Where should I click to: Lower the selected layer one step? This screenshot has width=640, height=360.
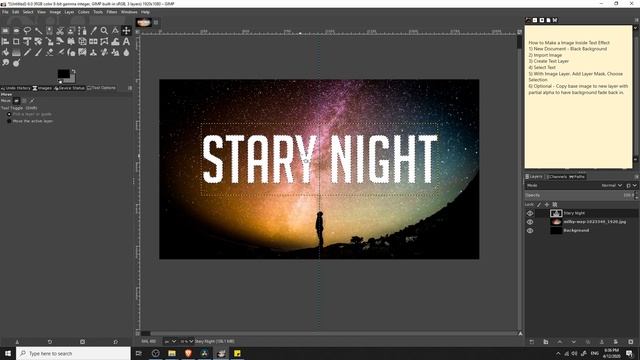coord(573,342)
